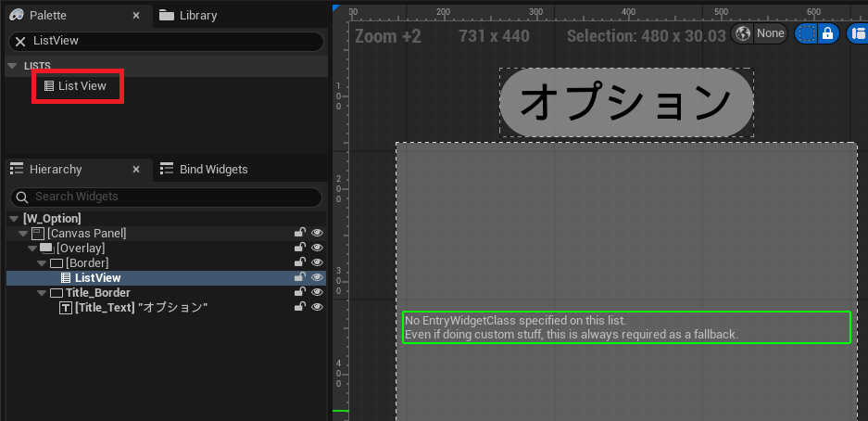Click the partially visible layout button at toolbar edge

858,33
